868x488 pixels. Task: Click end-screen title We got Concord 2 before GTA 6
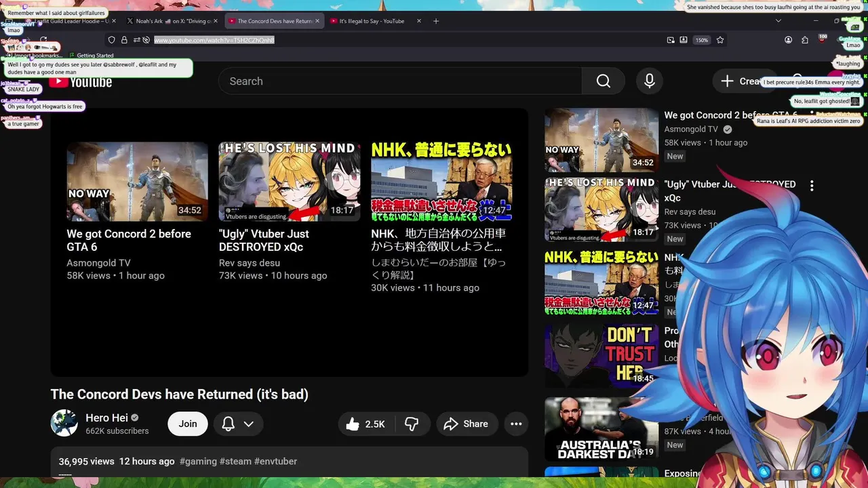point(129,241)
